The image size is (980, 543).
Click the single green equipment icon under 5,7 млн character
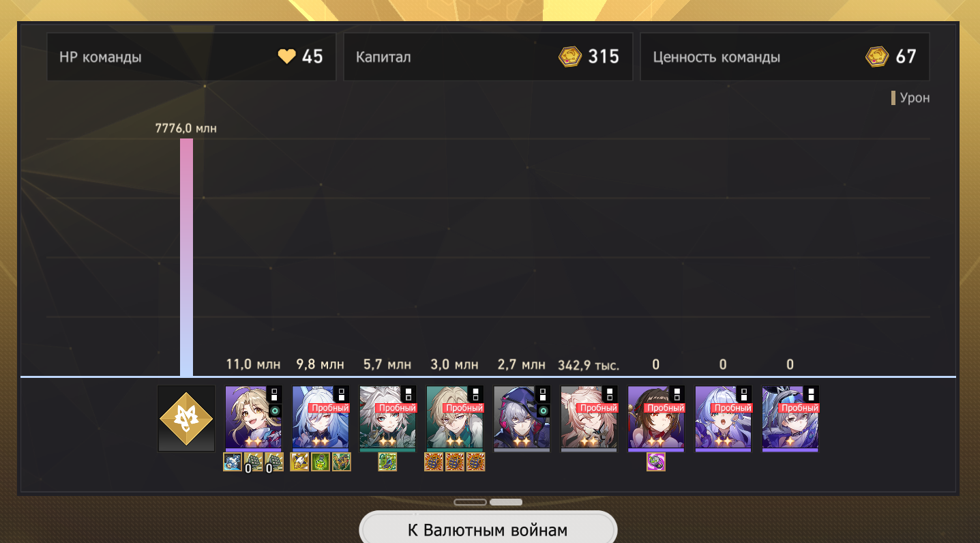(x=387, y=463)
